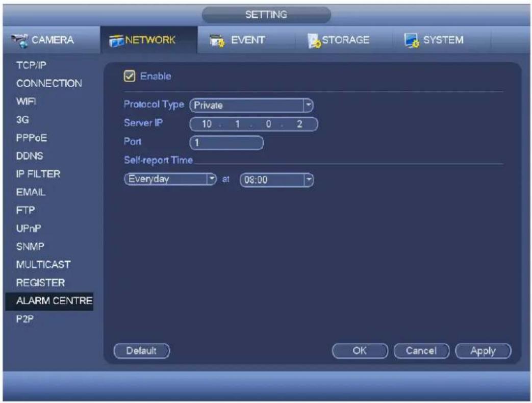Select WIFI in the sidebar
532x403 pixels.
(26, 102)
